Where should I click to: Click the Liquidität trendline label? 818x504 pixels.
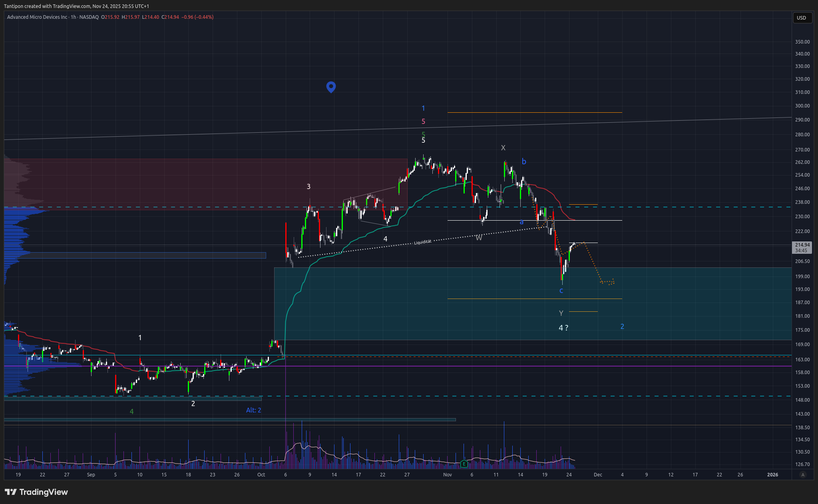tap(422, 242)
